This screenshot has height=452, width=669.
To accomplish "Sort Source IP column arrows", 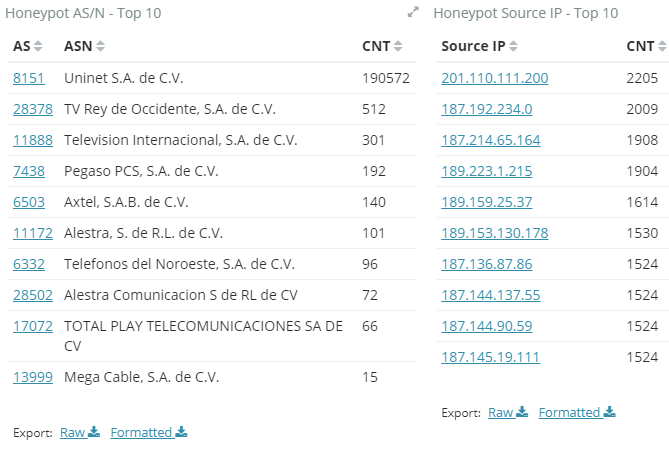I will point(513,46).
